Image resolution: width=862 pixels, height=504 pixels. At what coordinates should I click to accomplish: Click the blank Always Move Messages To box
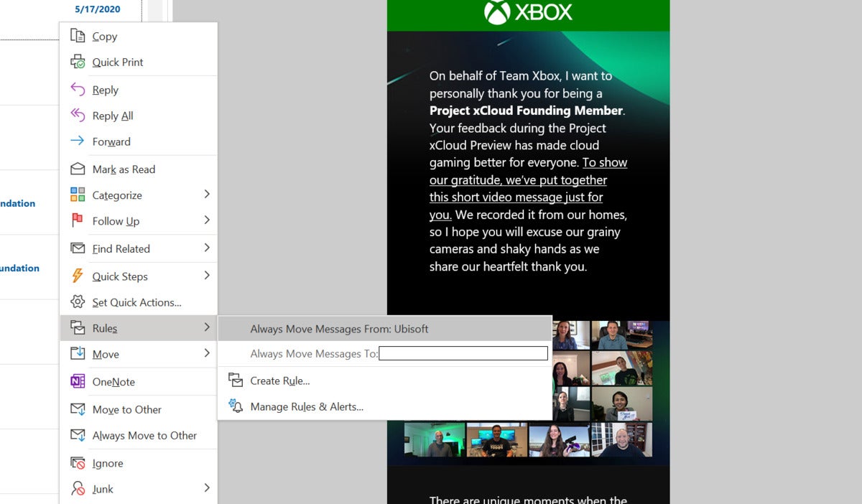[x=463, y=353]
